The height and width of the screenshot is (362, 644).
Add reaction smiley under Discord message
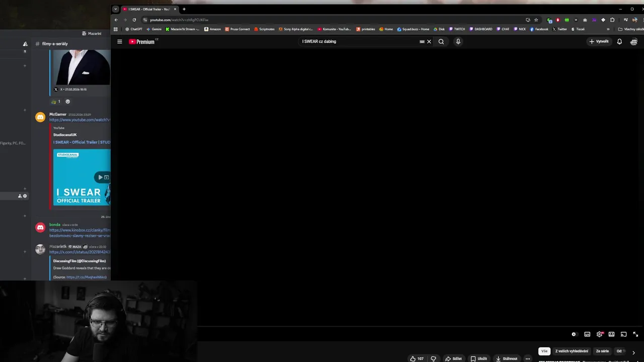[68, 102]
